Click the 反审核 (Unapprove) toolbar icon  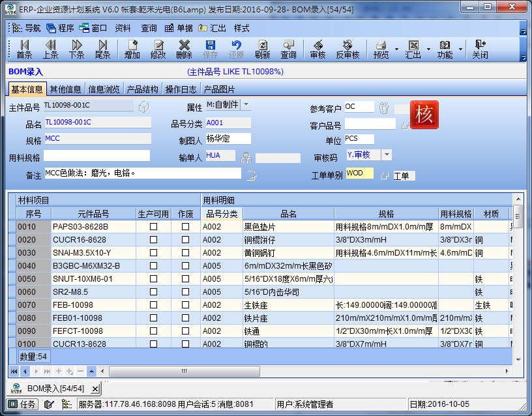tap(347, 49)
